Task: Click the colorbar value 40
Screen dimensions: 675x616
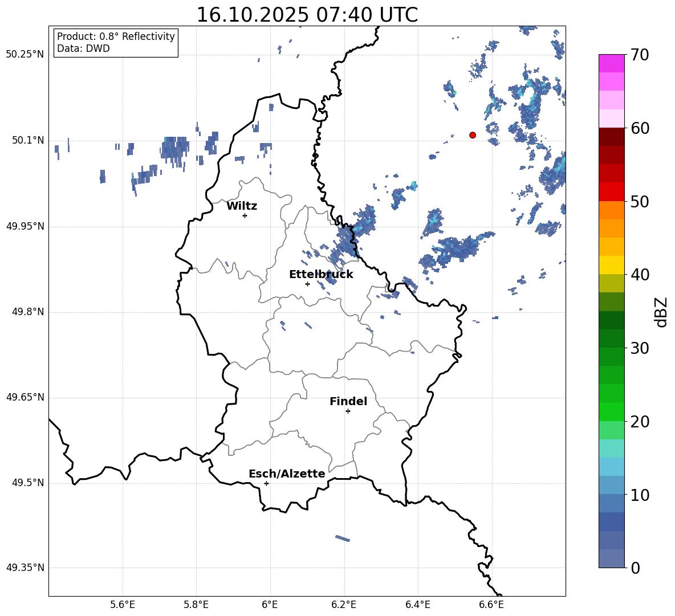Action: [640, 275]
